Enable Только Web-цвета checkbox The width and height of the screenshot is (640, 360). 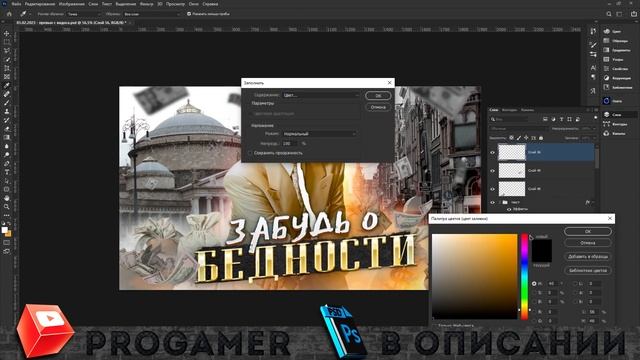click(435, 325)
